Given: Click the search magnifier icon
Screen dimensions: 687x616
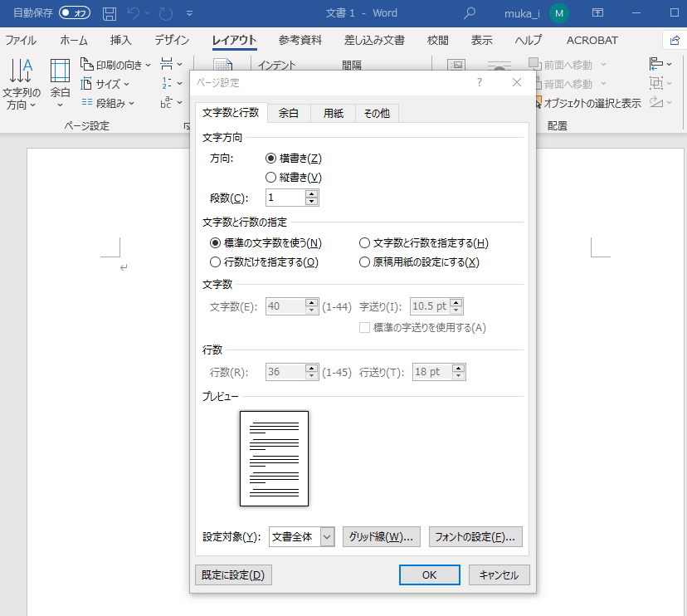Looking at the screenshot, I should [x=470, y=13].
